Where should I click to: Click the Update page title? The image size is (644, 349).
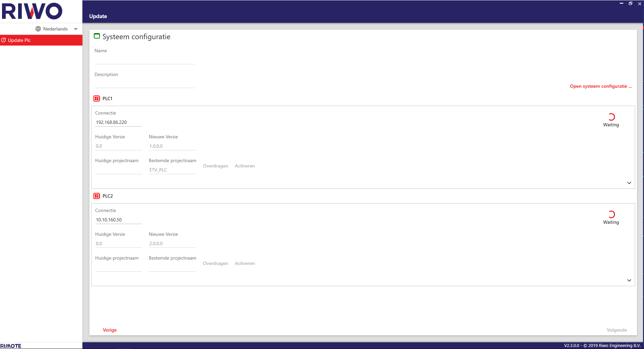[98, 16]
